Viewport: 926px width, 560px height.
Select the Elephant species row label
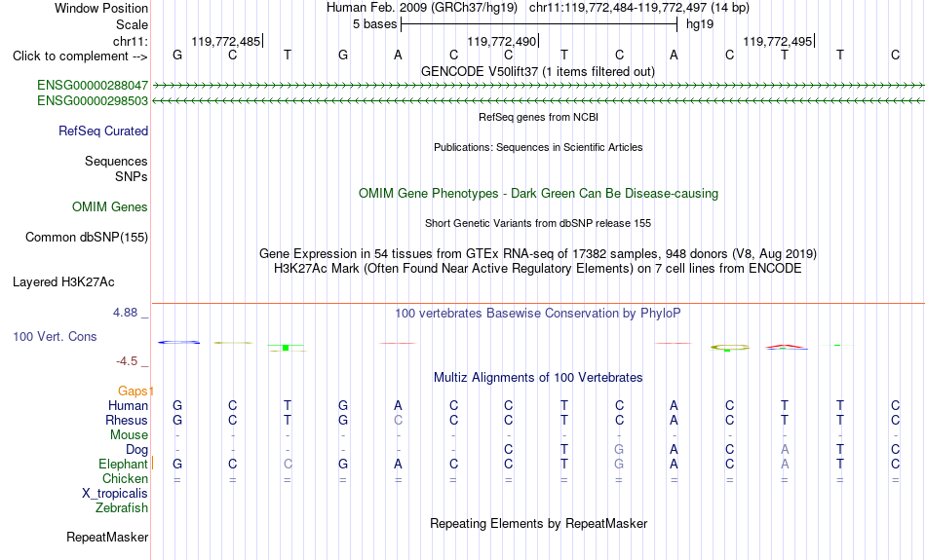tap(123, 465)
